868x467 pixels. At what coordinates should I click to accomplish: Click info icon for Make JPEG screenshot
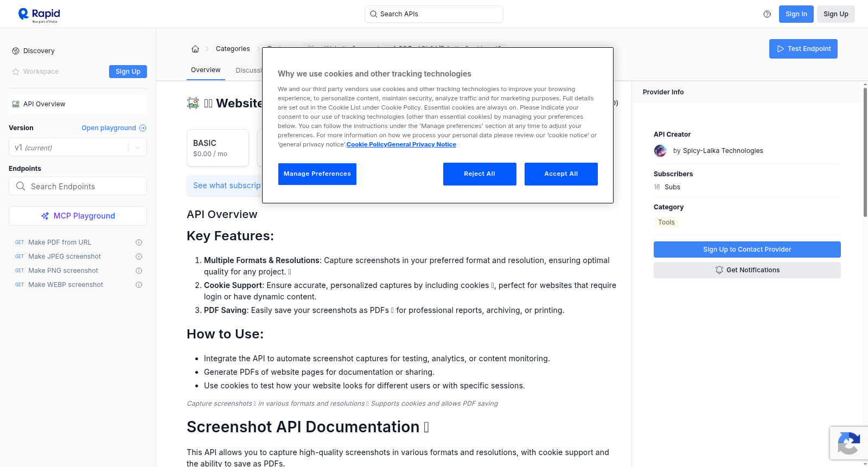pos(139,257)
